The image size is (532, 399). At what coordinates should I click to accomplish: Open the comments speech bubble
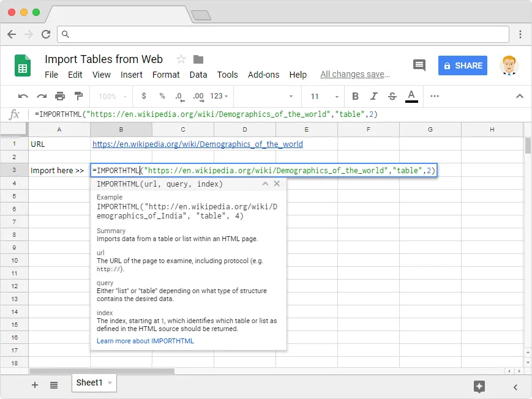click(x=419, y=65)
